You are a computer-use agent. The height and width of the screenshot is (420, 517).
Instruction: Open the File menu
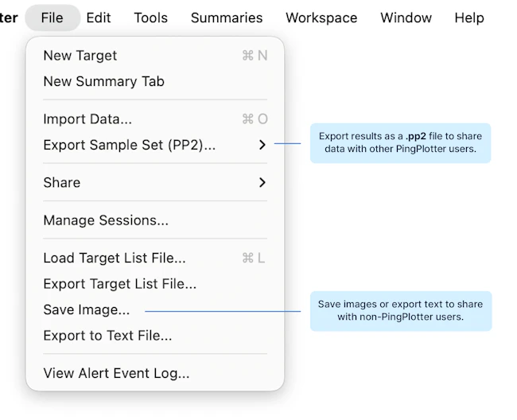52,17
